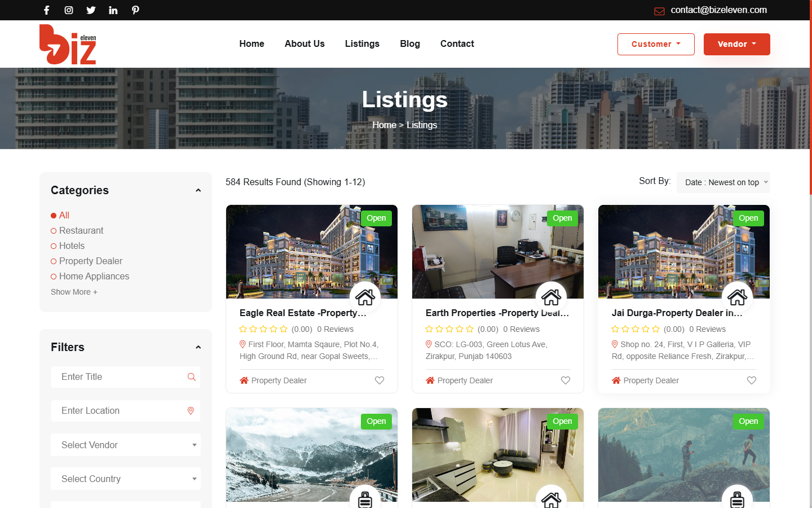Click the Twitter bird icon
The image size is (812, 508).
pyautogui.click(x=91, y=10)
